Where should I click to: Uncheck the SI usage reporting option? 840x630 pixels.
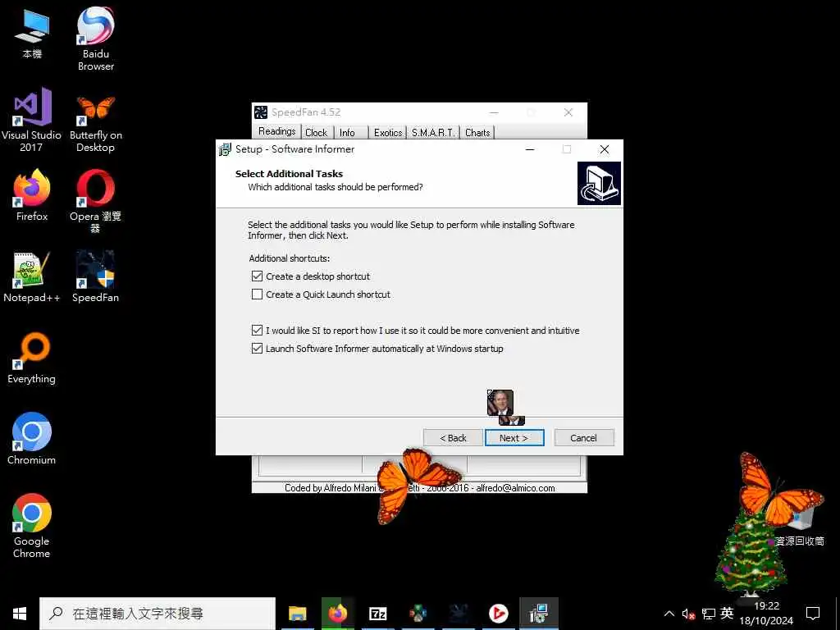pyautogui.click(x=257, y=330)
